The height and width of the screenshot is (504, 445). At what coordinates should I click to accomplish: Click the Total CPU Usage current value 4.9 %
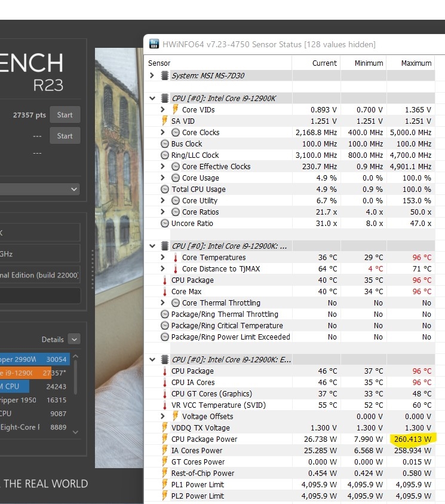(x=326, y=190)
